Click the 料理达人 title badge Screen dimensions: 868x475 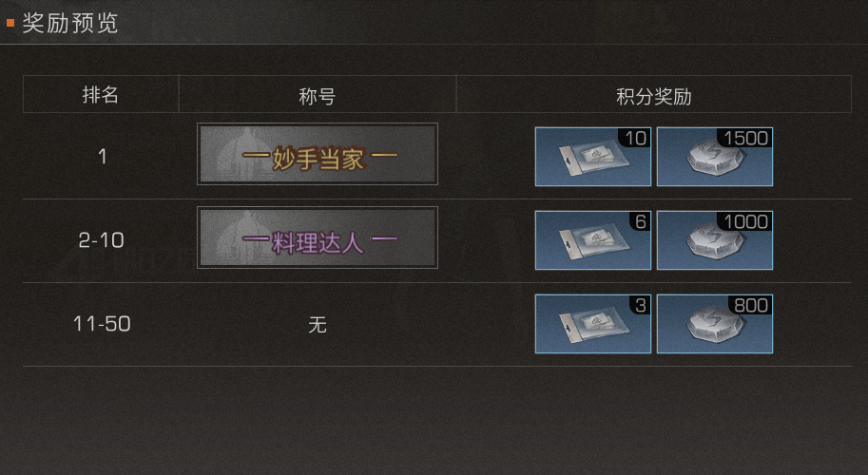click(318, 237)
